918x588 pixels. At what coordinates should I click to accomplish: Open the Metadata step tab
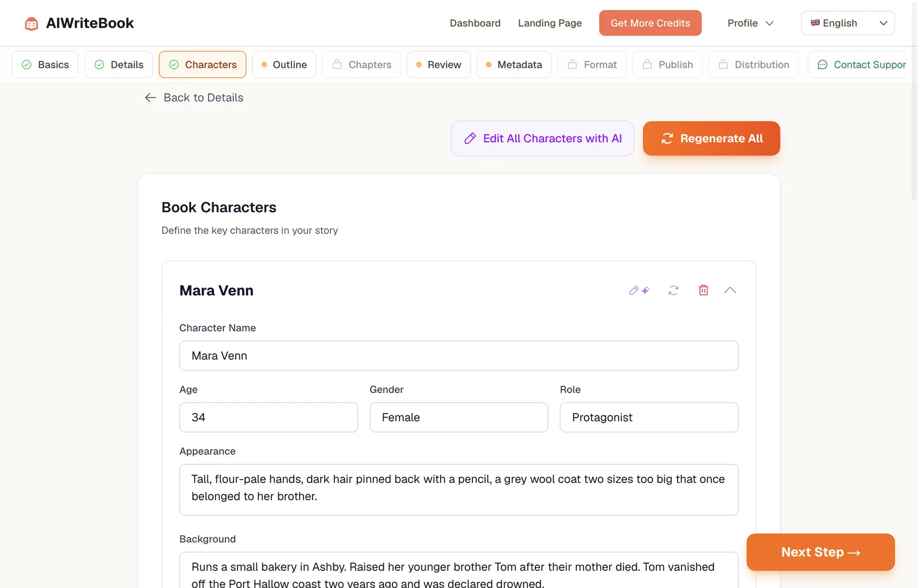pos(514,65)
